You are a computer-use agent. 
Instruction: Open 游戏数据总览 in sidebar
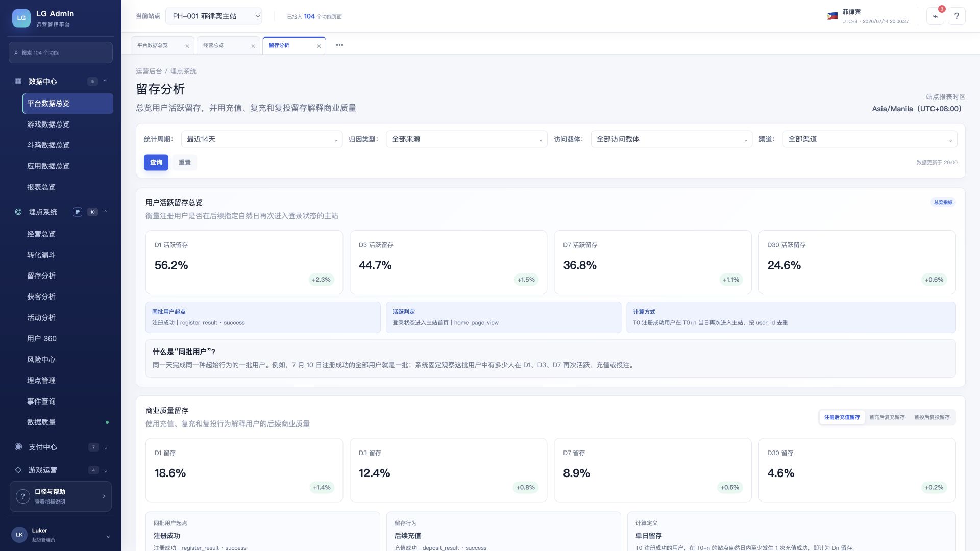(68, 124)
